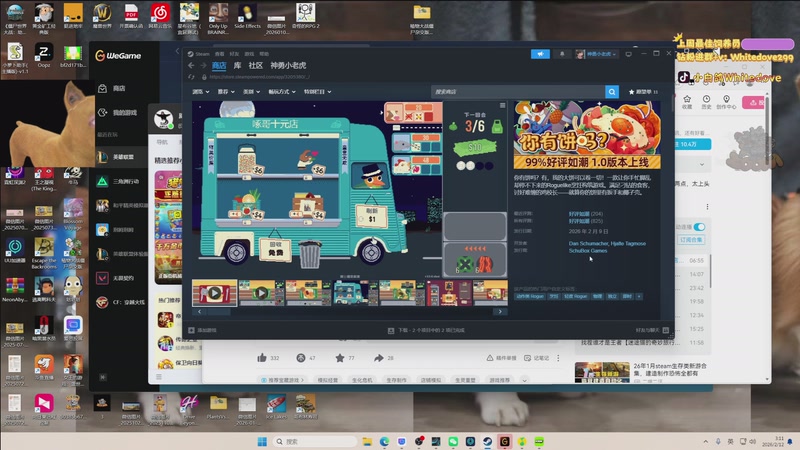Click the Steam store search field
Image resolution: width=800 pixels, height=450 pixels.
518,92
